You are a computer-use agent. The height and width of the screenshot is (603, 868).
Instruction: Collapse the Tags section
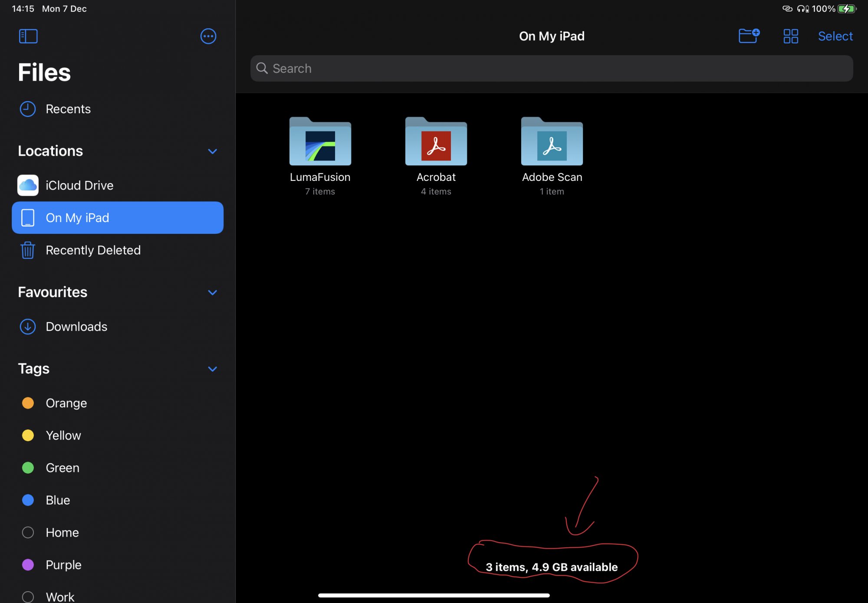[x=212, y=369]
